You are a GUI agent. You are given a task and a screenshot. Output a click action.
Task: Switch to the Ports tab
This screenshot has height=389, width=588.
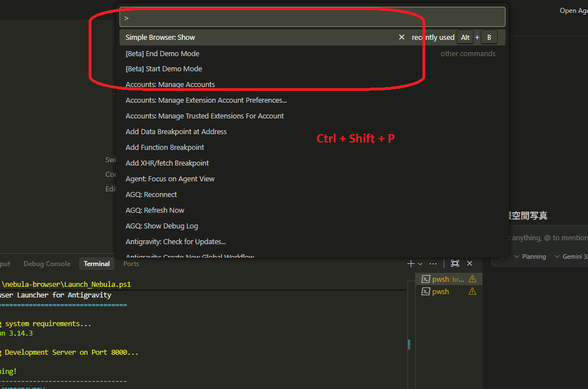(131, 263)
